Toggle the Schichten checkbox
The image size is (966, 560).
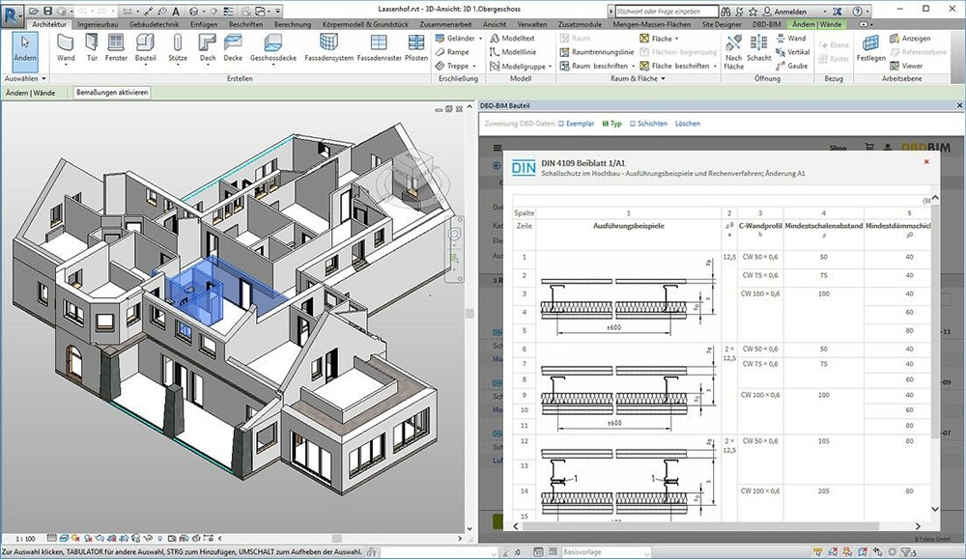633,124
